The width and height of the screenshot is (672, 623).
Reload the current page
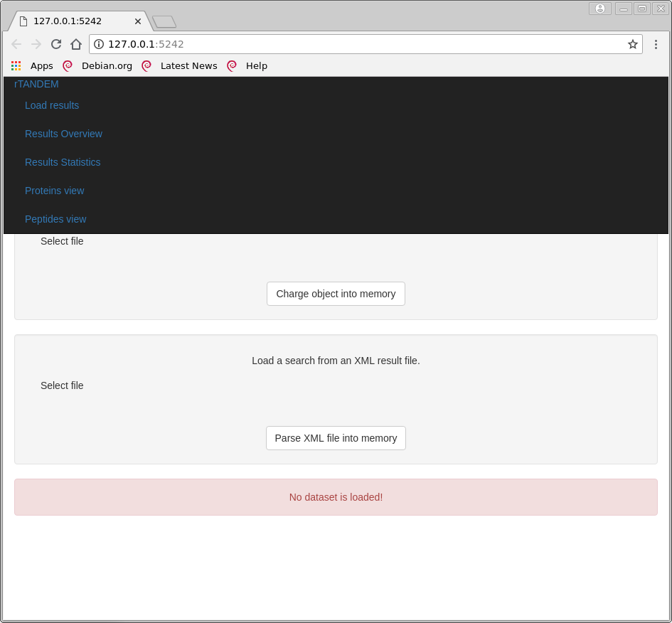point(56,44)
